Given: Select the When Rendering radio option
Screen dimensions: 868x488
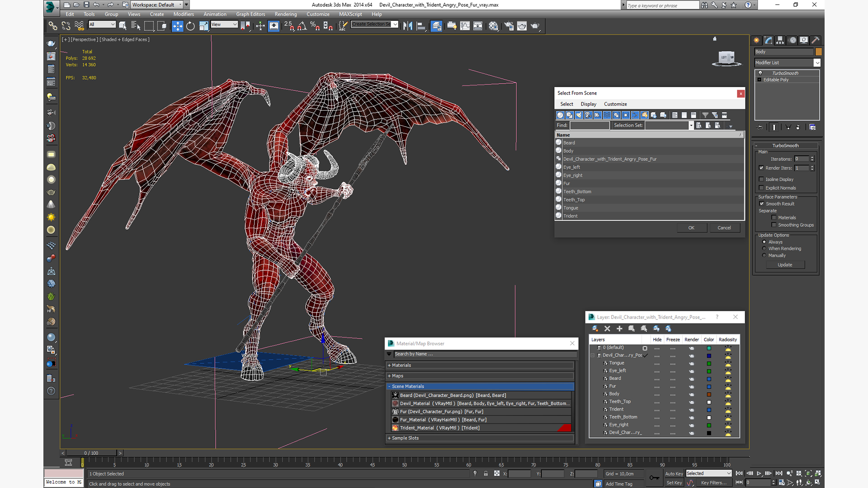Looking at the screenshot, I should coord(764,249).
